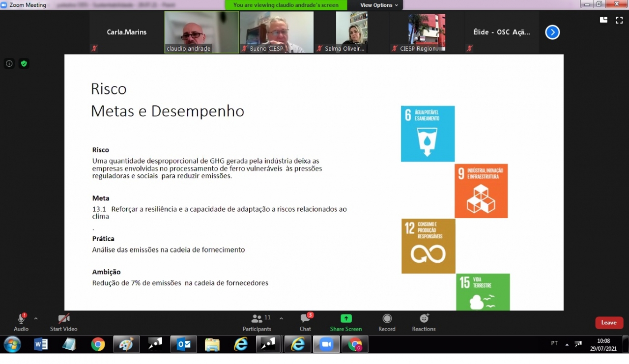Enter full screen mode icon

coord(619,20)
